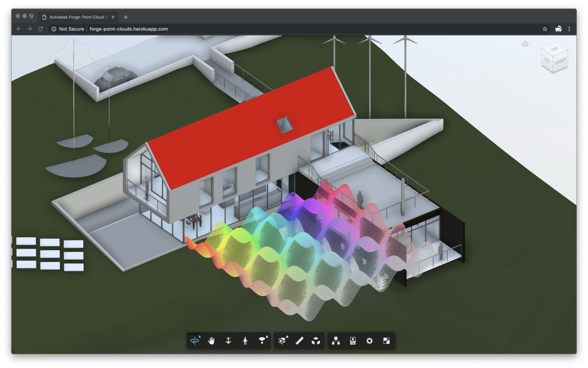Toggle fullscreen viewing mode
The height and width of the screenshot is (368, 588).
[x=386, y=340]
